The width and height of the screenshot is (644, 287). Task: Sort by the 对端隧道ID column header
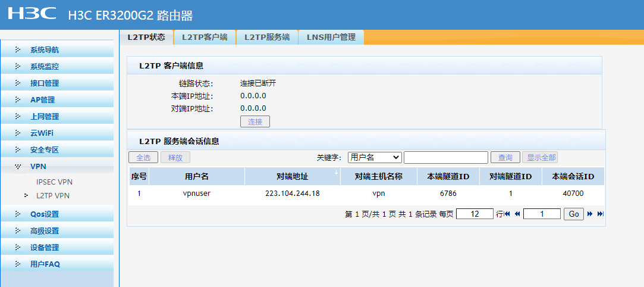[511, 176]
